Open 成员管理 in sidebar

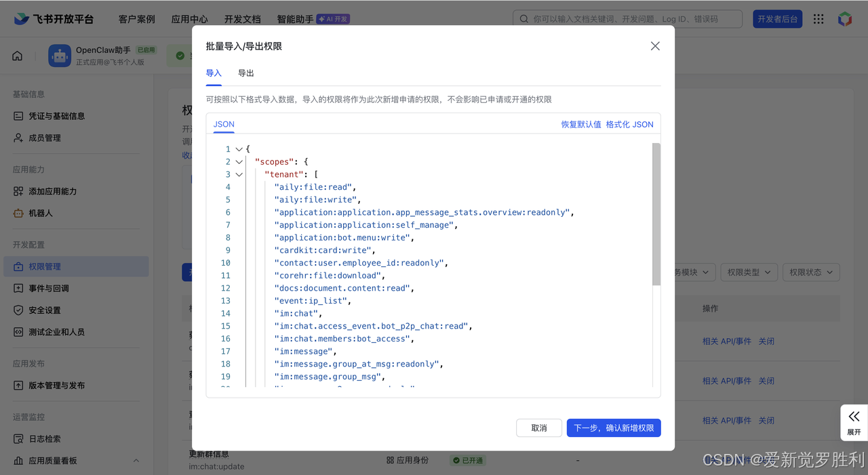pos(45,138)
